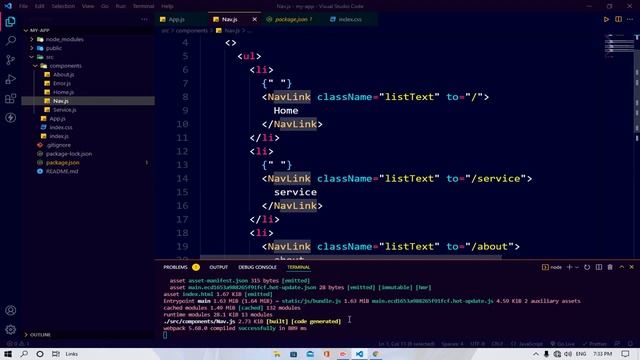
Task: Open the Search view in activity bar
Action: [x=11, y=40]
